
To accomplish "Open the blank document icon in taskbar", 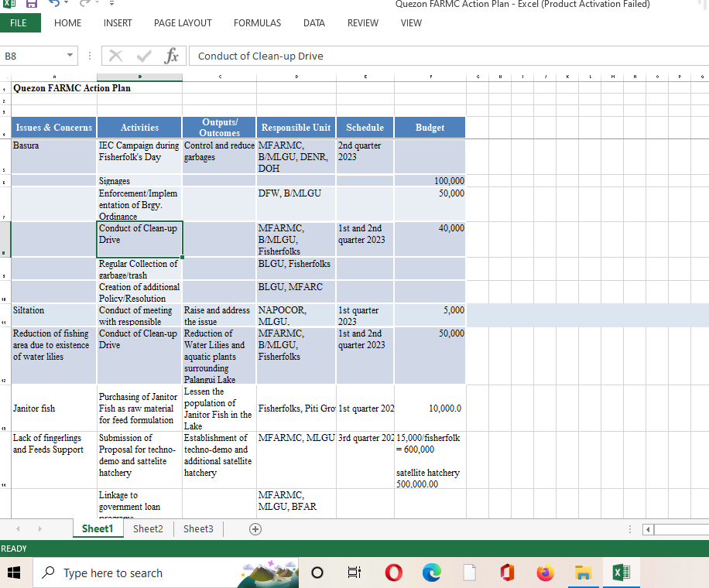I will 469,573.
